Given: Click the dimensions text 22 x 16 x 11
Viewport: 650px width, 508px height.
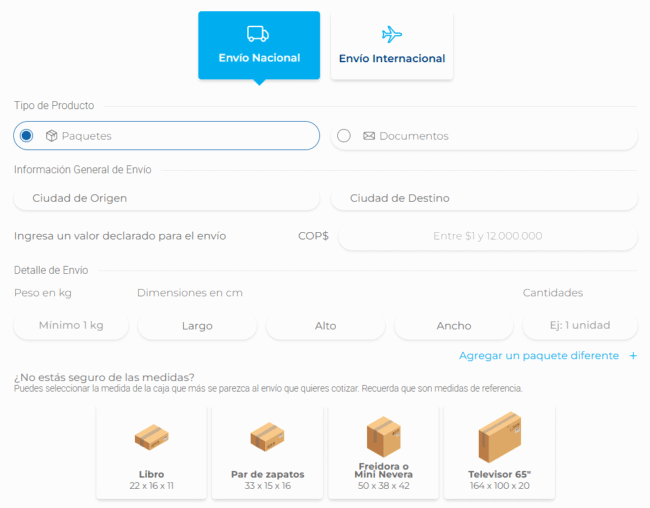Looking at the screenshot, I should pos(151,486).
